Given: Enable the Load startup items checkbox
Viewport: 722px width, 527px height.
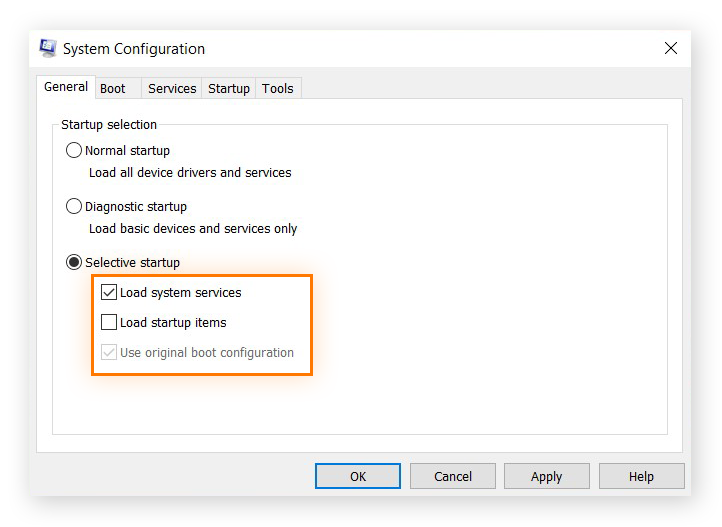Looking at the screenshot, I should click(x=109, y=322).
